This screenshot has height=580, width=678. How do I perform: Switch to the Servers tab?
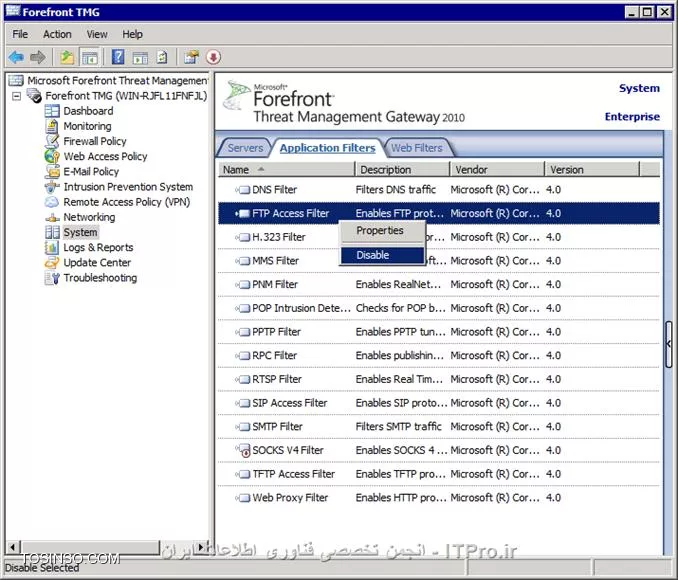pyautogui.click(x=245, y=148)
